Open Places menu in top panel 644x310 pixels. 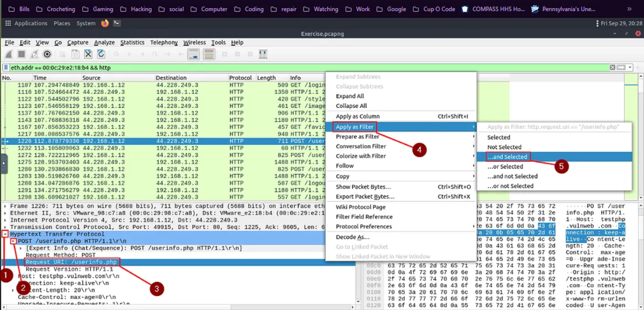pyautogui.click(x=62, y=23)
